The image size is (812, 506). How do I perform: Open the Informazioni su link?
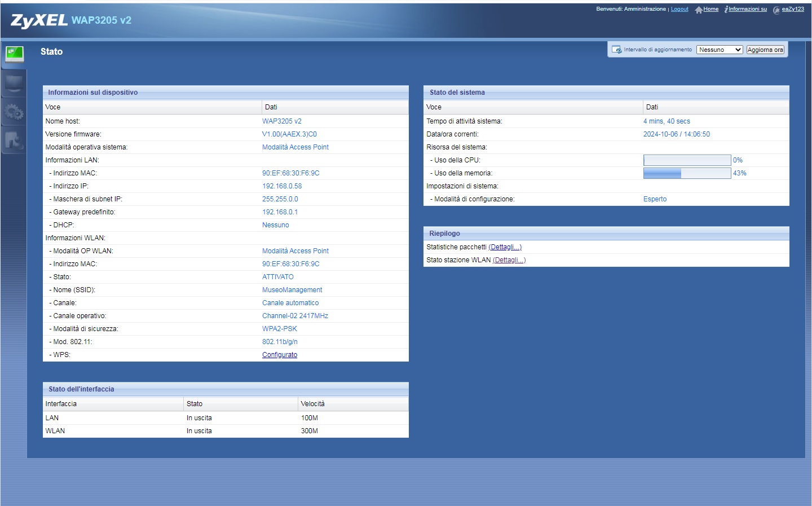click(x=748, y=9)
